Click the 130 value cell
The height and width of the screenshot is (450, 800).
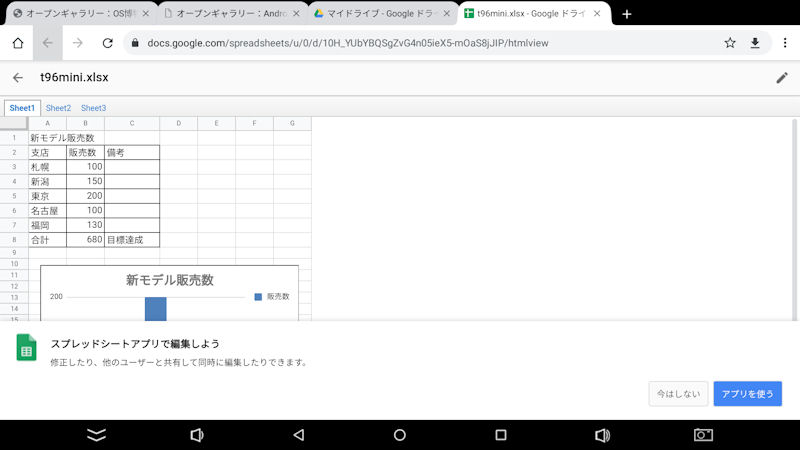point(85,225)
